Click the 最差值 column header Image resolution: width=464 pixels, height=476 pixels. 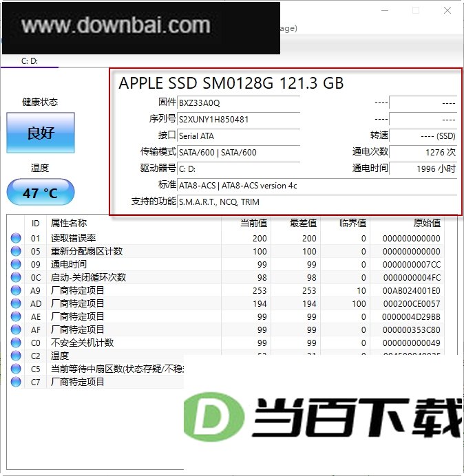point(295,223)
